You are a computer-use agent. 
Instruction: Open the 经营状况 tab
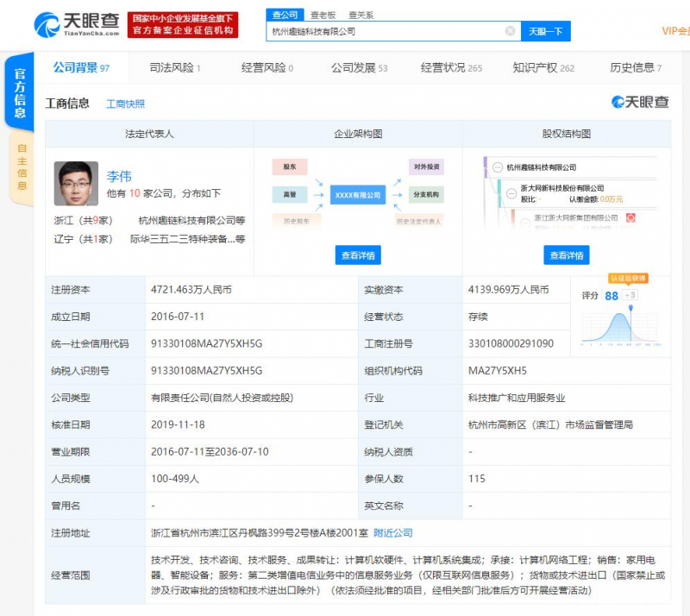click(x=451, y=68)
